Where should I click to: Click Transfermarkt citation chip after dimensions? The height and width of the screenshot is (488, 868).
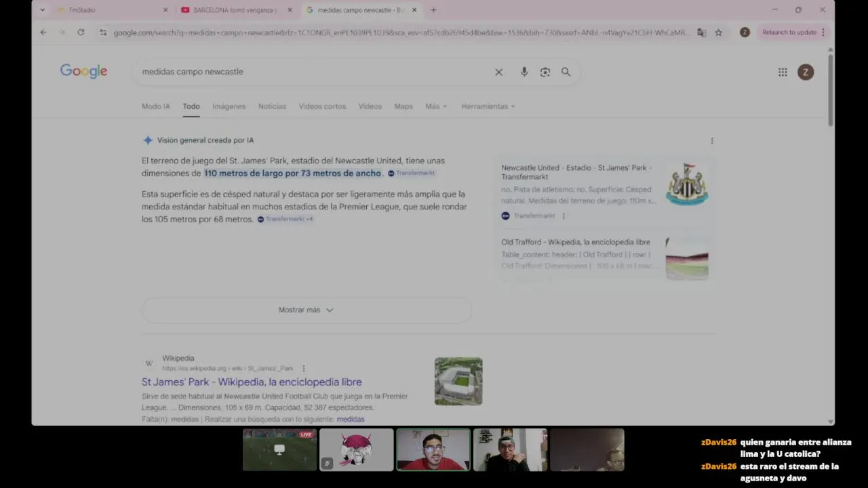[x=412, y=174]
